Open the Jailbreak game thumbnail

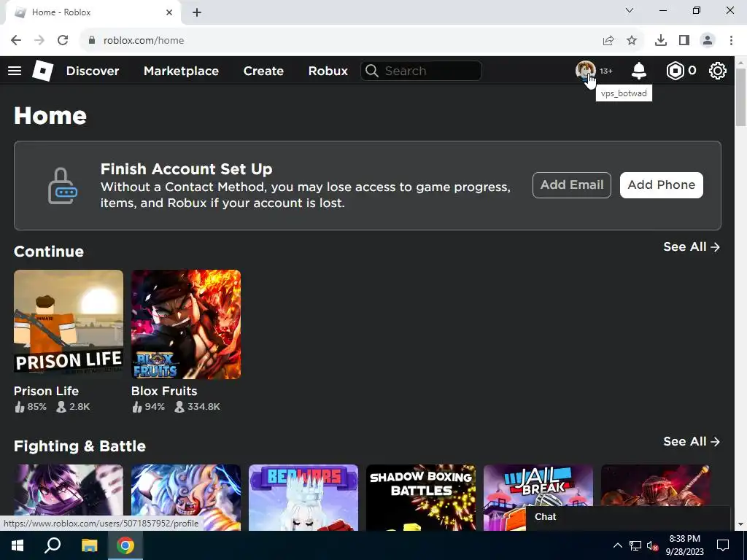point(538,497)
